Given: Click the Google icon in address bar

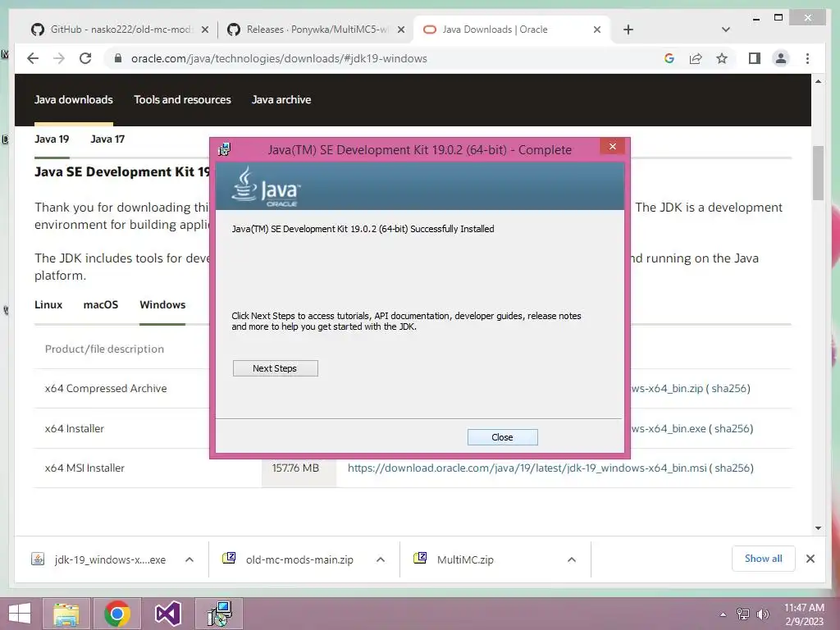Looking at the screenshot, I should click(x=669, y=58).
